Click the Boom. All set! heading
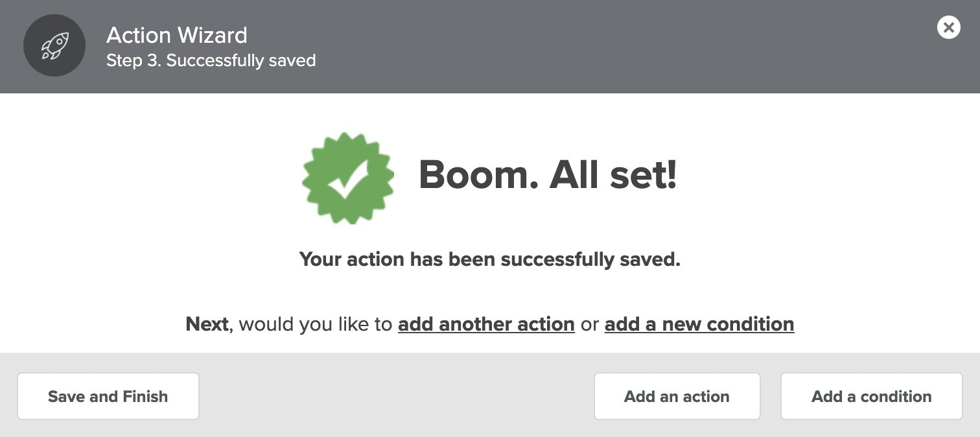The height and width of the screenshot is (437, 980). pos(548,175)
